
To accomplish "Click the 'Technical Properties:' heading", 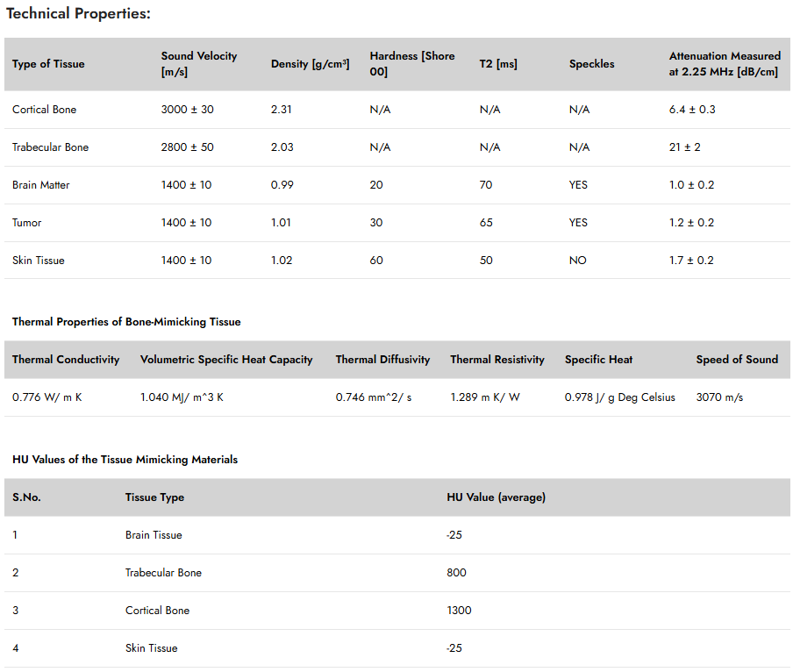I will coord(78,14).
